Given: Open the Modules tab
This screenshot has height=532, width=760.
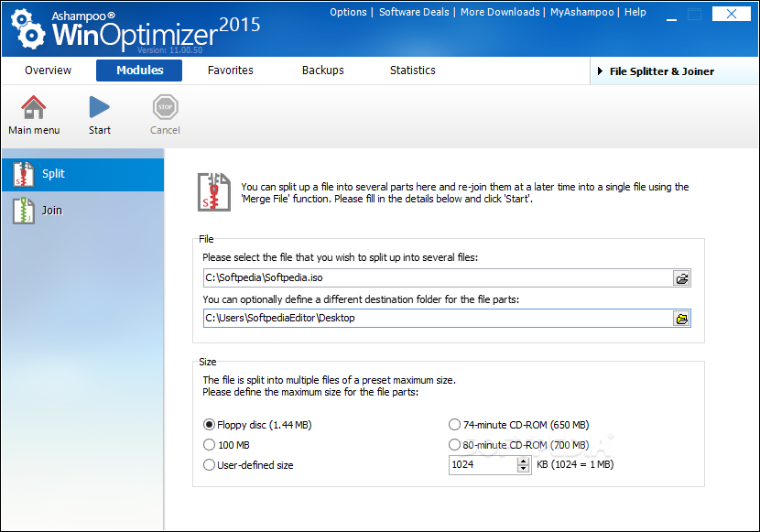Looking at the screenshot, I should tap(139, 71).
